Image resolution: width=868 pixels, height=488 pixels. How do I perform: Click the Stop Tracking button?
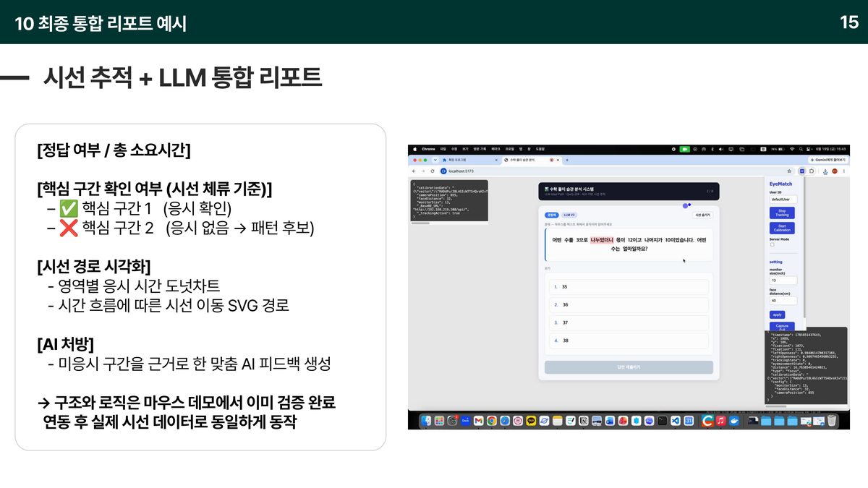782,213
